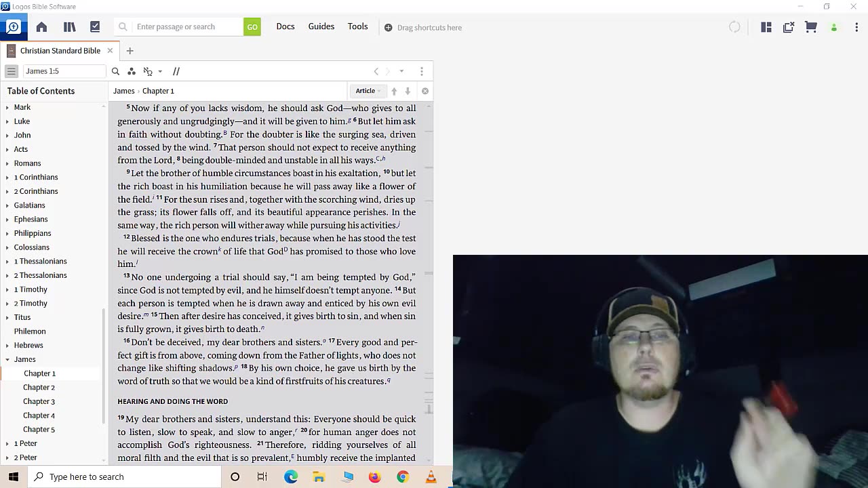Open Ephesians in table of contents

pos(31,220)
